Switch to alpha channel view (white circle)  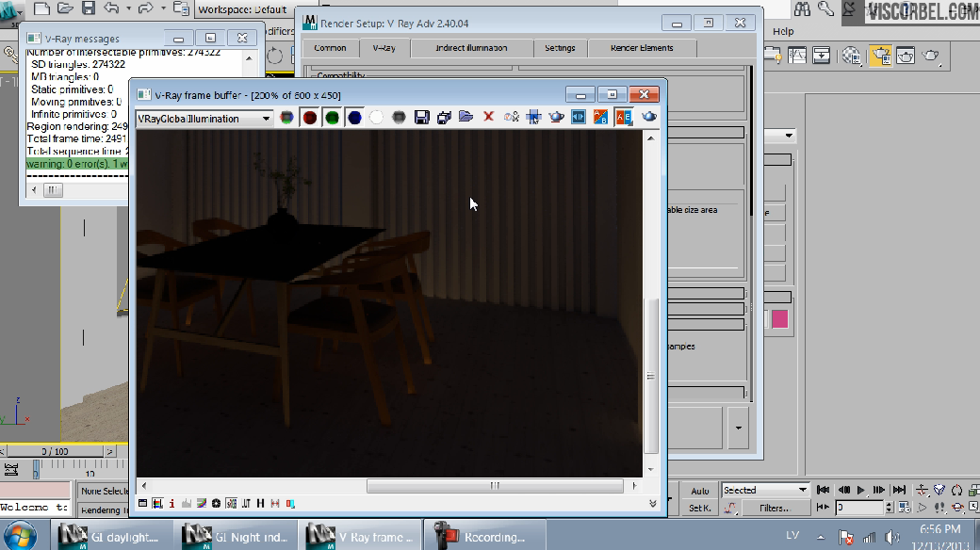[376, 118]
